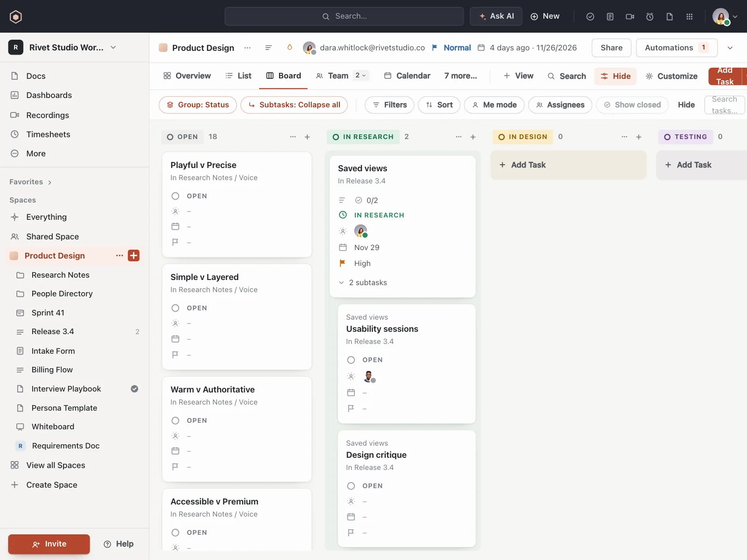Expand the Rivet Studio workspace switcher
Screen dimensions: 747x560
[x=113, y=48]
